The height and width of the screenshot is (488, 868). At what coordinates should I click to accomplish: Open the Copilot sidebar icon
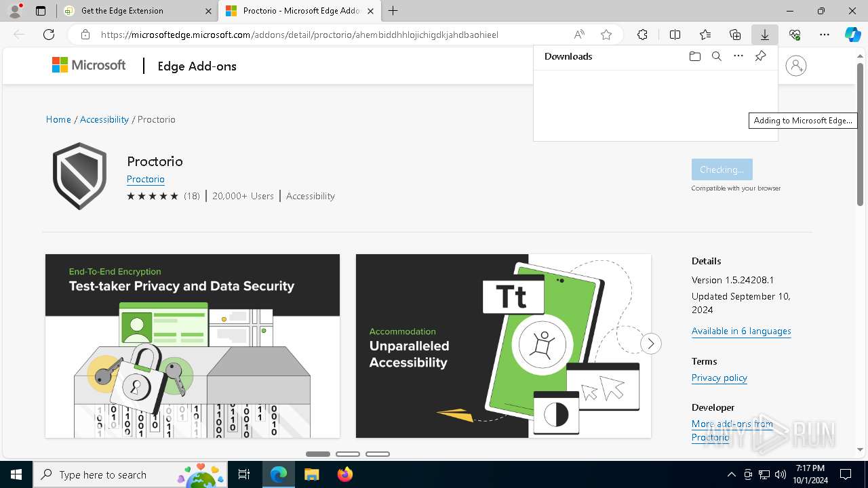click(x=853, y=35)
